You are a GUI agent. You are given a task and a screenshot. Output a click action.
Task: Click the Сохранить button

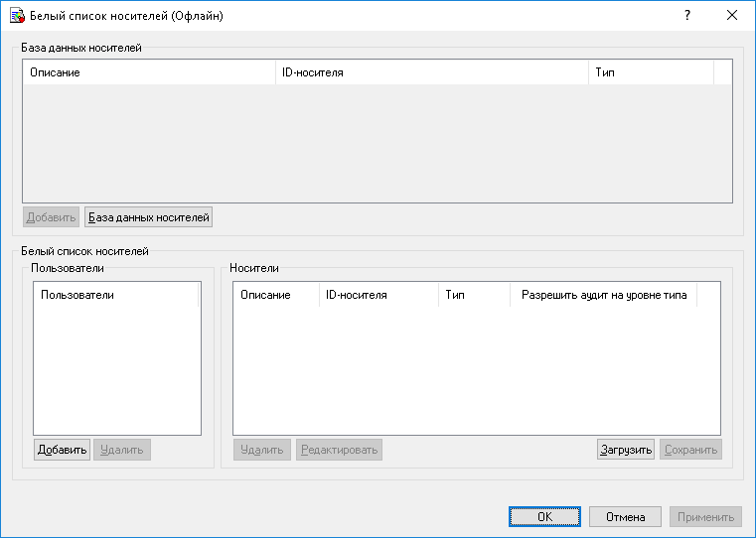[x=690, y=450]
